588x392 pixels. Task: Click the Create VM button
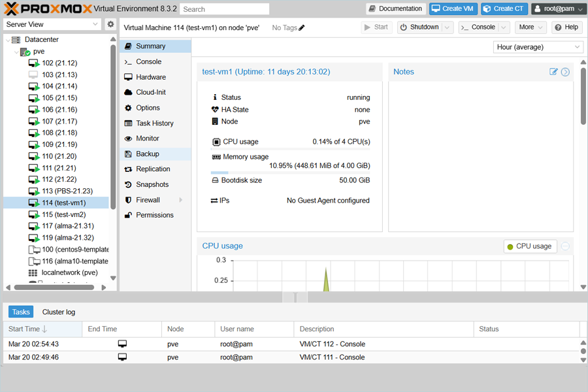[453, 8]
